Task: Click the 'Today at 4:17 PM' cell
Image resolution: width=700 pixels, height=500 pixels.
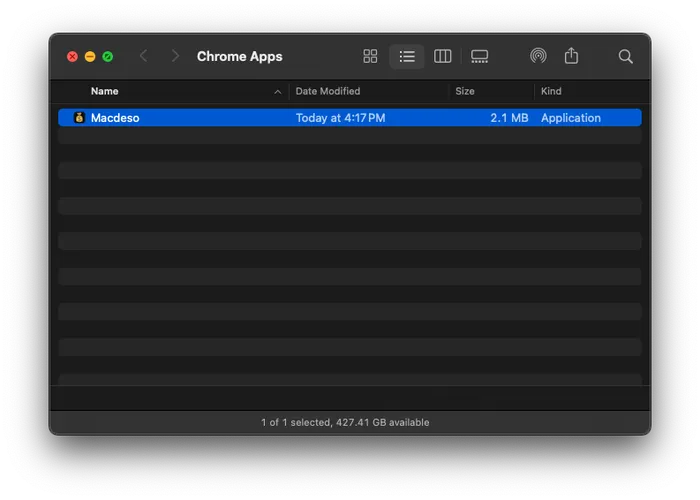Action: pos(340,118)
